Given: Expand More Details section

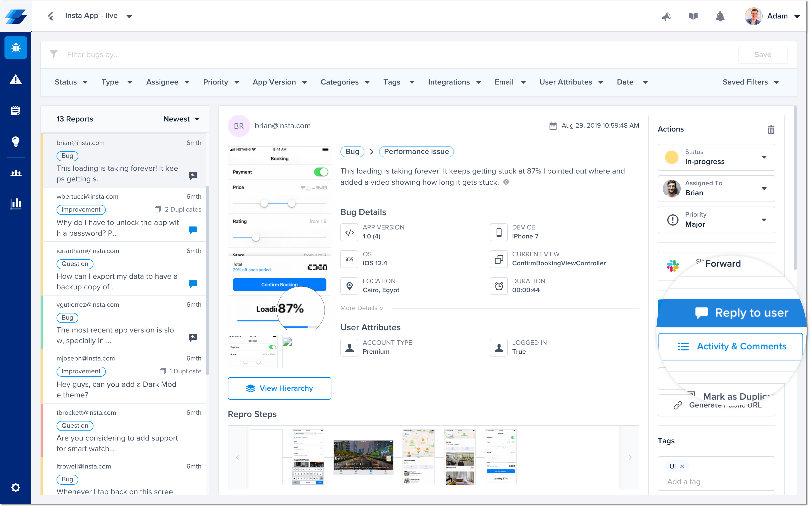Looking at the screenshot, I should pos(361,308).
